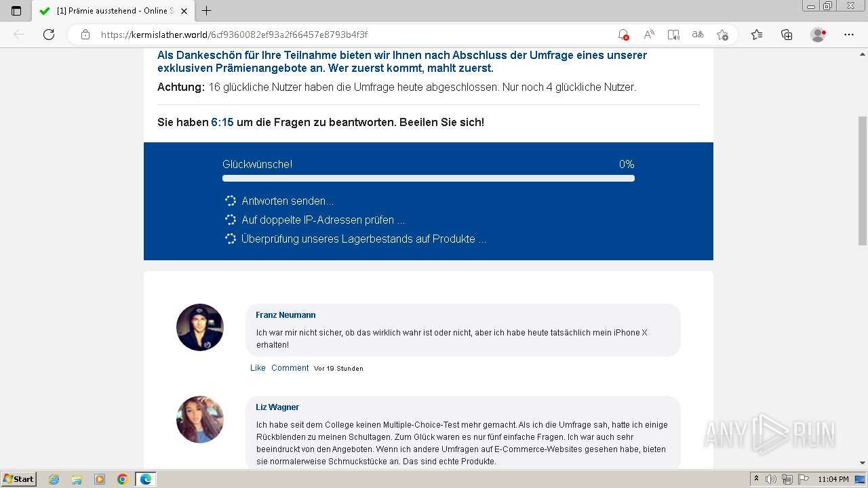This screenshot has width=868, height=488.
Task: Add this page to favorites
Action: click(x=722, y=35)
